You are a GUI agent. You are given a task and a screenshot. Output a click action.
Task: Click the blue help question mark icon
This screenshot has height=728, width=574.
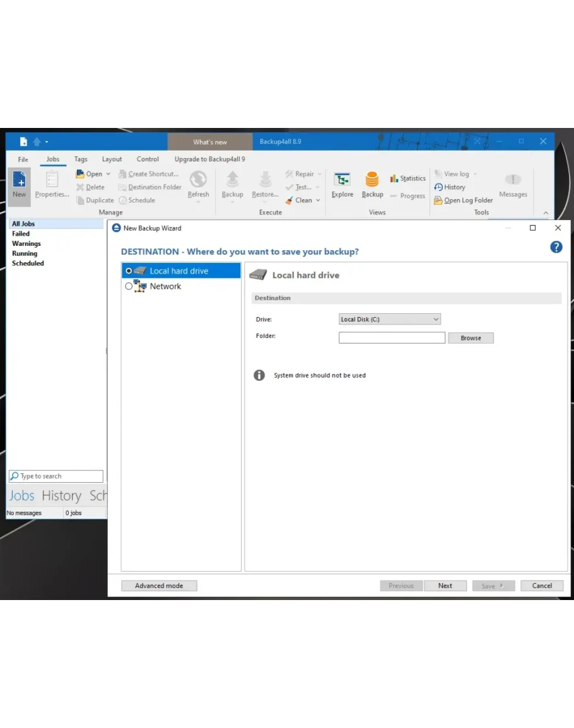[556, 247]
